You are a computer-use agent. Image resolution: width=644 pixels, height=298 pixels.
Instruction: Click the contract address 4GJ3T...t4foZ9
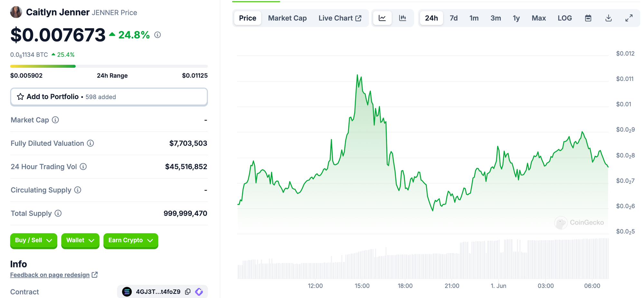(158, 292)
